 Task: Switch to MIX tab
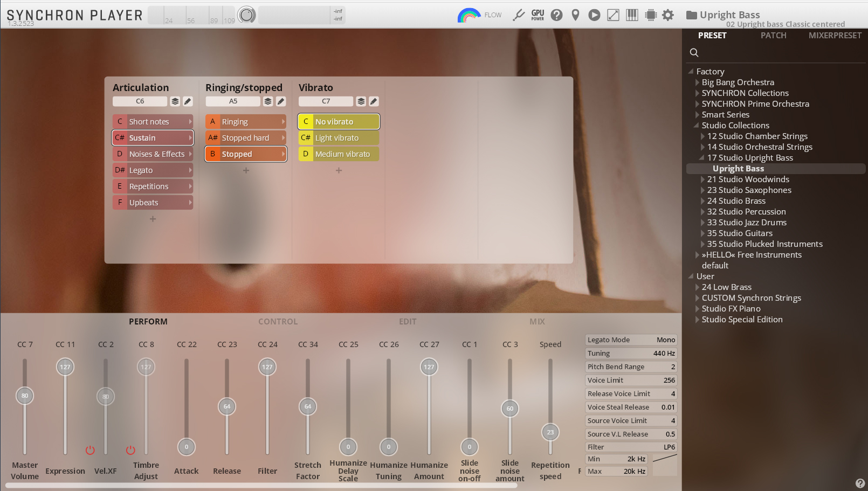click(x=537, y=322)
